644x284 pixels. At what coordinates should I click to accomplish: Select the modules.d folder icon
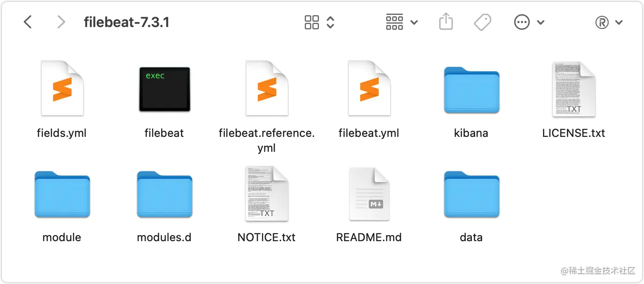click(x=164, y=194)
